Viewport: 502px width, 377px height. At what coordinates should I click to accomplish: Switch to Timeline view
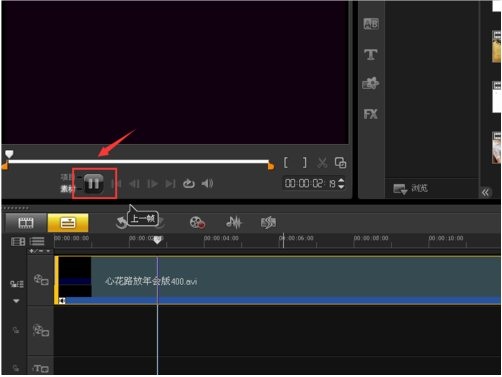coord(68,223)
